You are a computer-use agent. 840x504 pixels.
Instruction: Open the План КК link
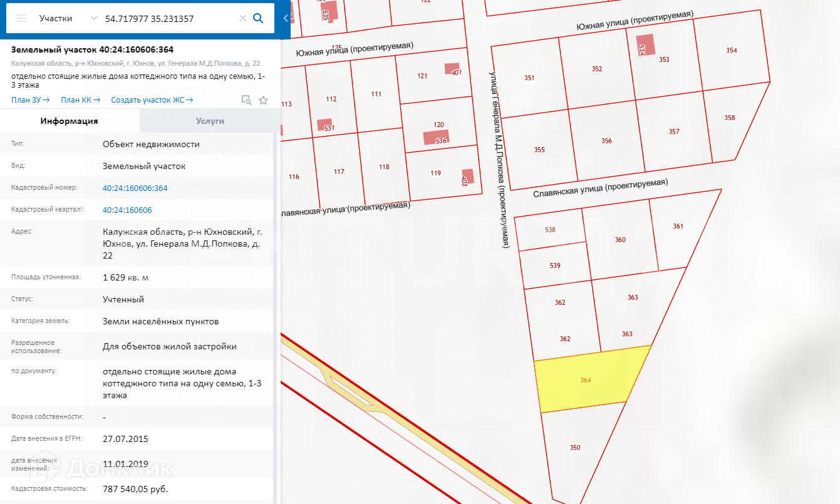click(x=80, y=100)
